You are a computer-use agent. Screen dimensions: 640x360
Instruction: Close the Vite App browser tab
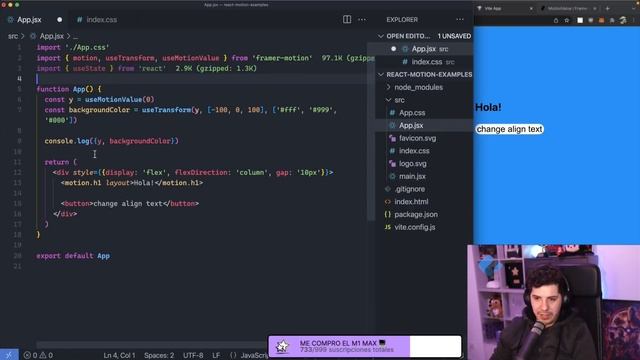pos(531,8)
